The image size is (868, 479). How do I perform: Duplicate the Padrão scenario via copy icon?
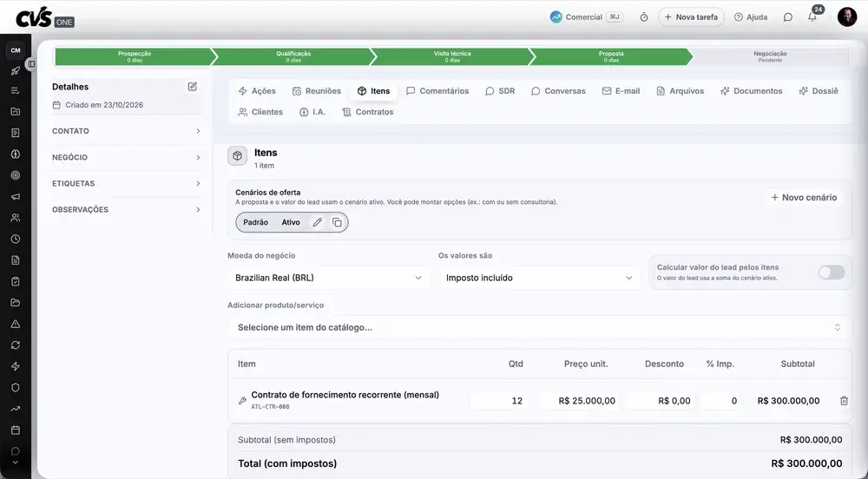pyautogui.click(x=337, y=222)
